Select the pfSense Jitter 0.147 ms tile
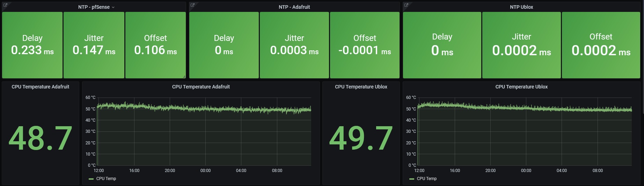The image size is (644, 186). pos(94,45)
